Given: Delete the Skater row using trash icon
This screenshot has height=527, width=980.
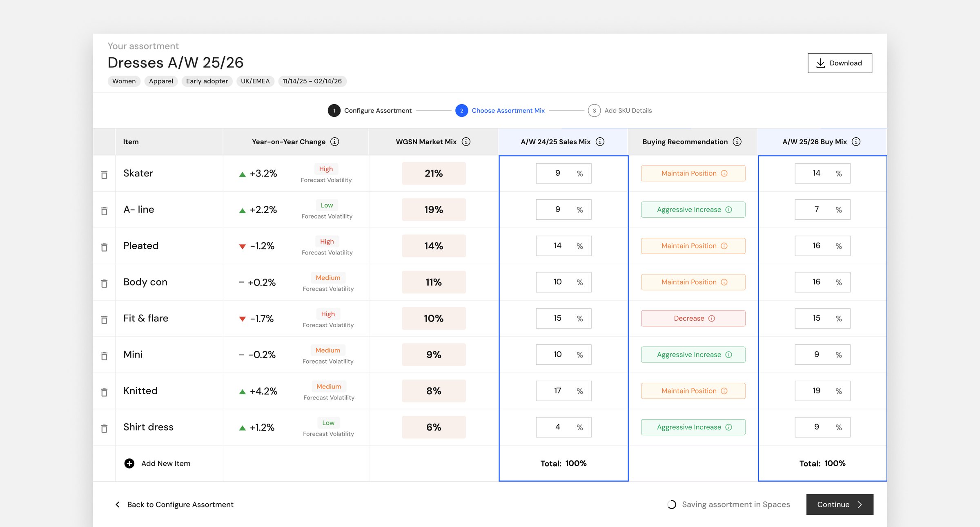Looking at the screenshot, I should [x=104, y=174].
